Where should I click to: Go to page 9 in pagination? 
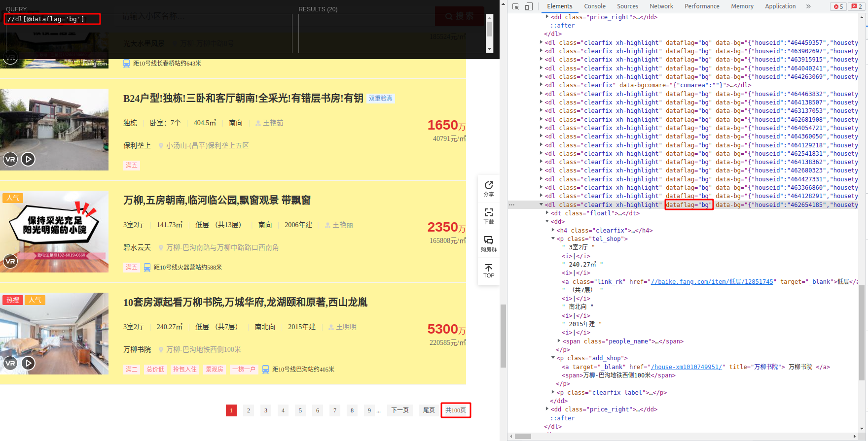click(369, 410)
